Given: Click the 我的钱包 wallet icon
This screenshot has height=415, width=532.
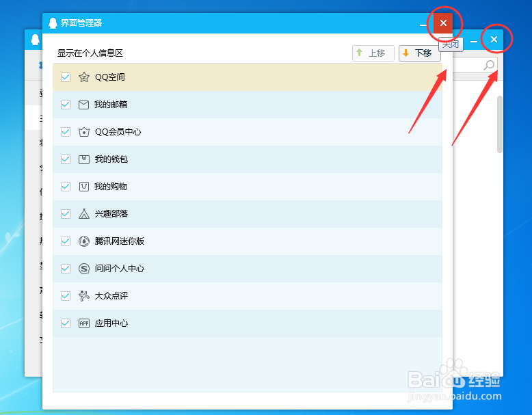Looking at the screenshot, I should coord(84,159).
